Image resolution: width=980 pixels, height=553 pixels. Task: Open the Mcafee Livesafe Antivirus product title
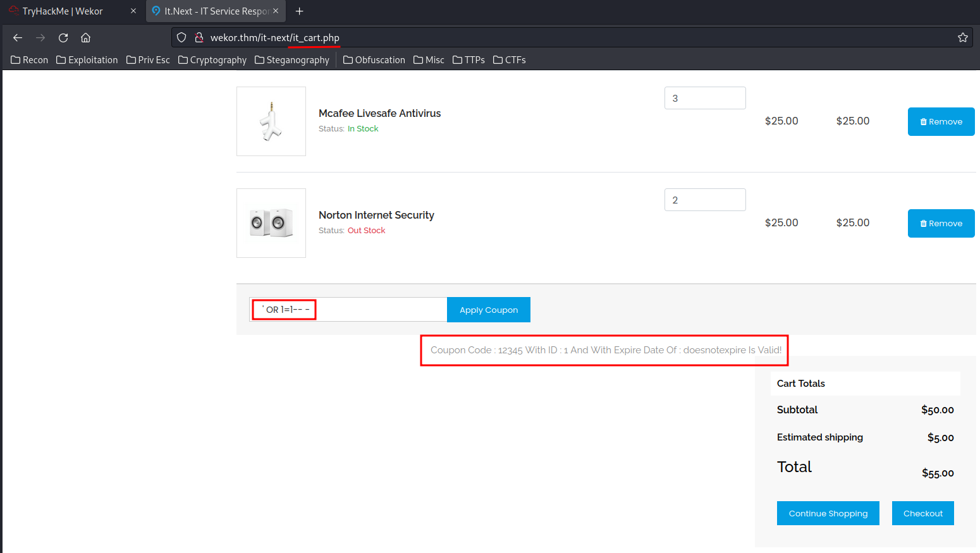pos(380,113)
